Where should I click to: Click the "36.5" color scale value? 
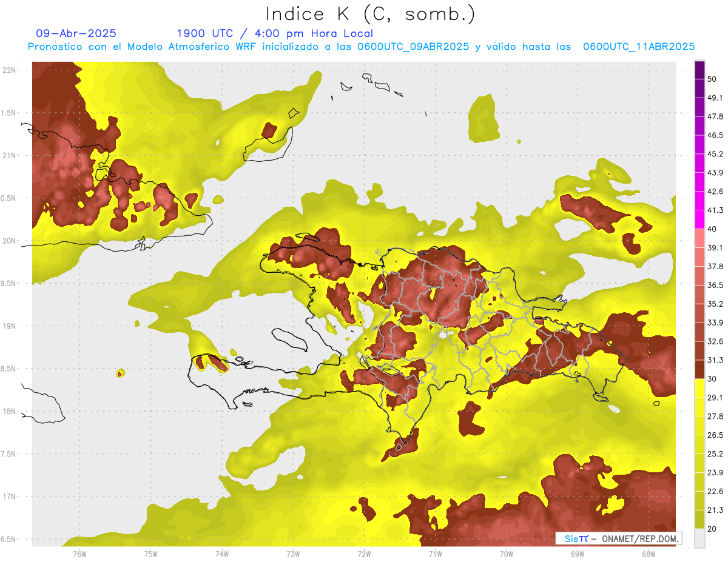click(715, 285)
